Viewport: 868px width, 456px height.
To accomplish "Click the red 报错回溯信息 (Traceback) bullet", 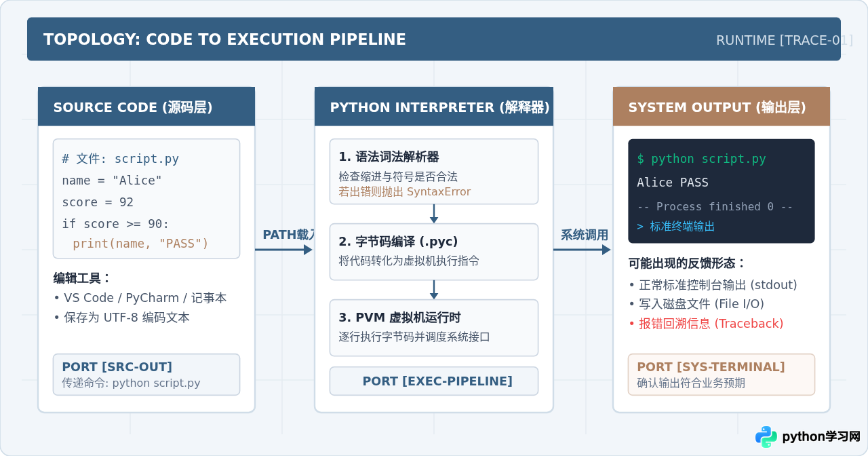I will click(706, 324).
